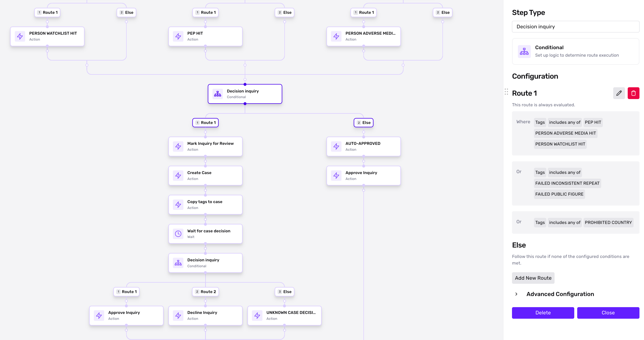Click the Conditional icon in Step Type card
This screenshot has width=644, height=340.
(x=524, y=51)
